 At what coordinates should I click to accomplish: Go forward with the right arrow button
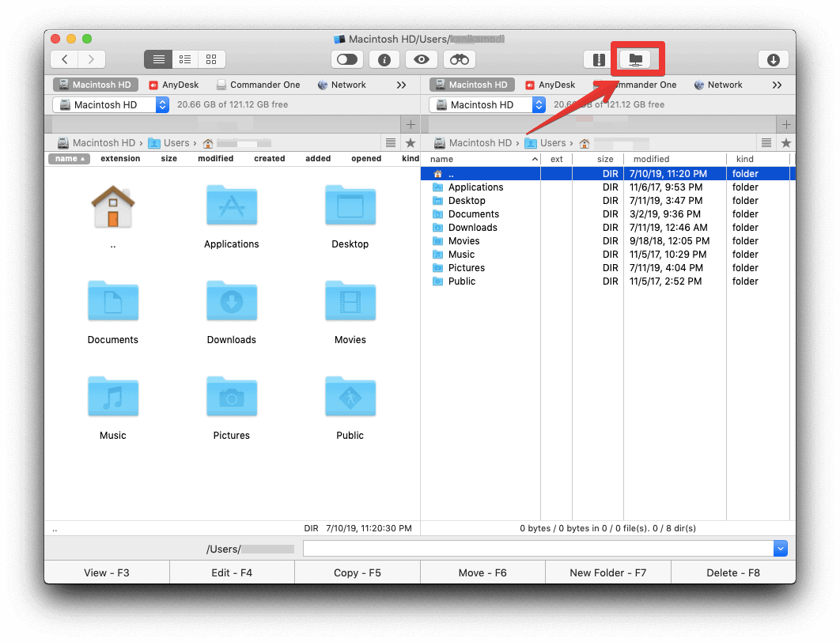coord(91,59)
